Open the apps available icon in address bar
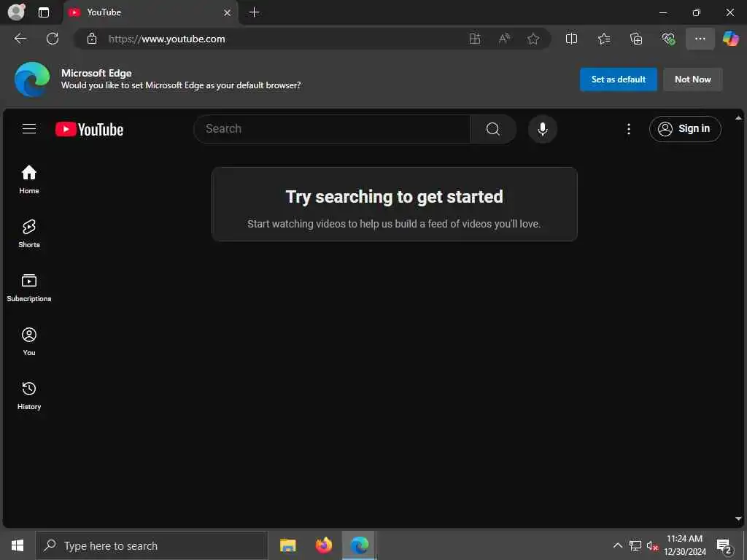 [475, 39]
